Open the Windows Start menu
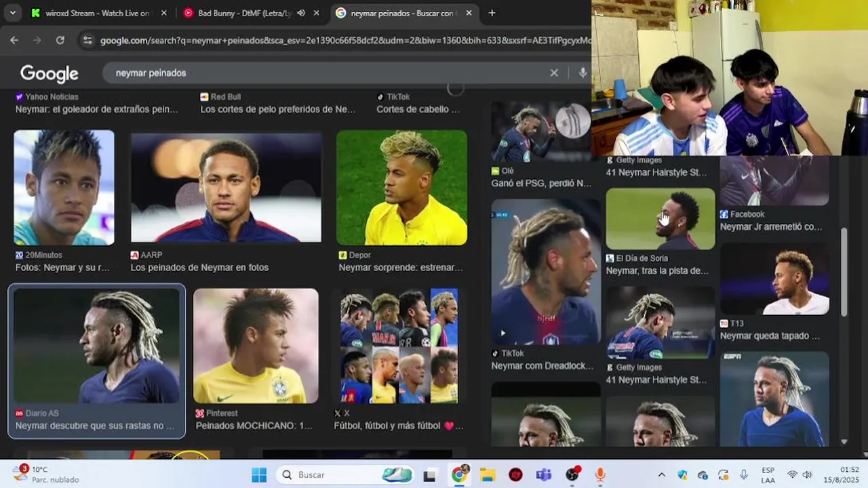Viewport: 868px width, 488px height. coord(259,475)
